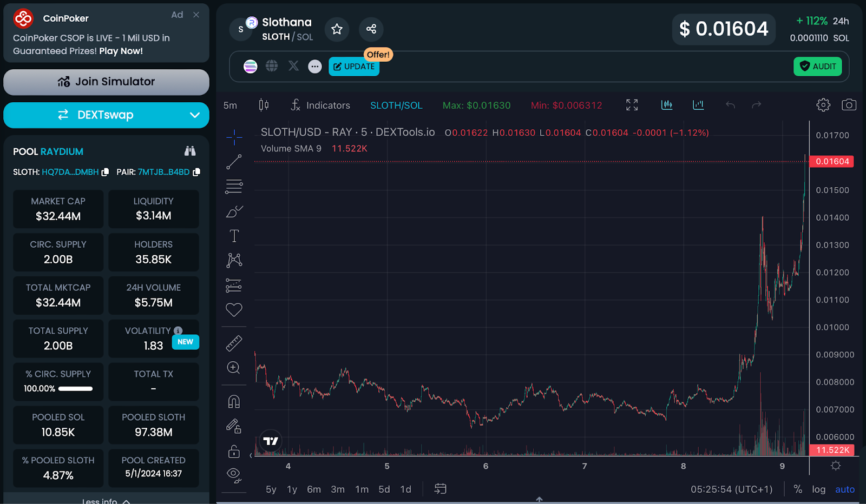Toggle log scale on price axis

click(x=819, y=489)
